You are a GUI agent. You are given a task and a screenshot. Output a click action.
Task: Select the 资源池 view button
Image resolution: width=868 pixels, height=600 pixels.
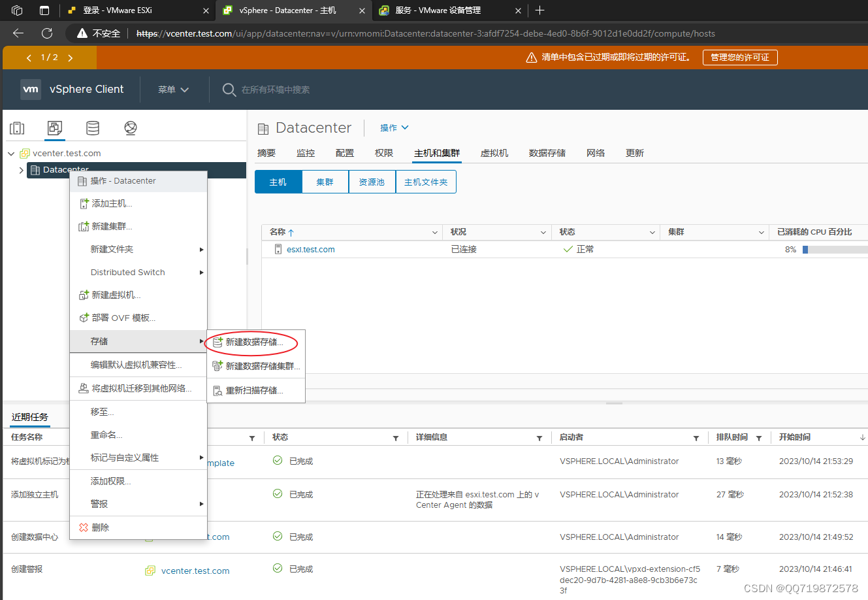pyautogui.click(x=372, y=182)
